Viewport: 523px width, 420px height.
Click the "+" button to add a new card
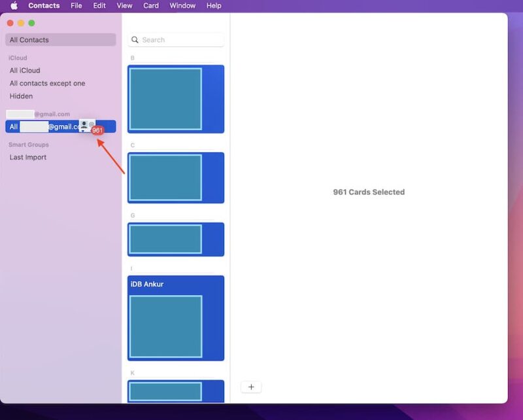(251, 387)
